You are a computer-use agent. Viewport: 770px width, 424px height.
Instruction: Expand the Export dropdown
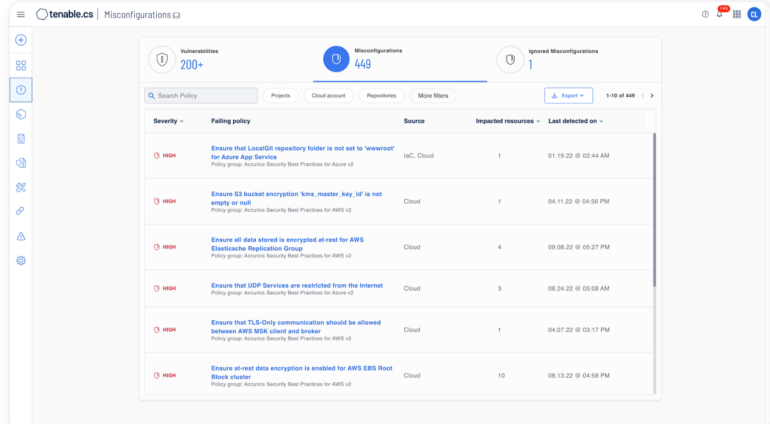(x=568, y=96)
